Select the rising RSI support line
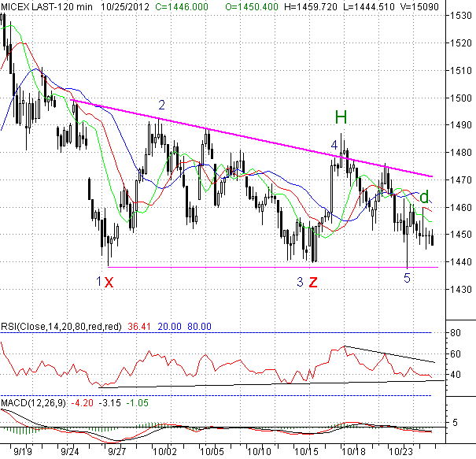This screenshot has width=476, height=459. (271, 384)
